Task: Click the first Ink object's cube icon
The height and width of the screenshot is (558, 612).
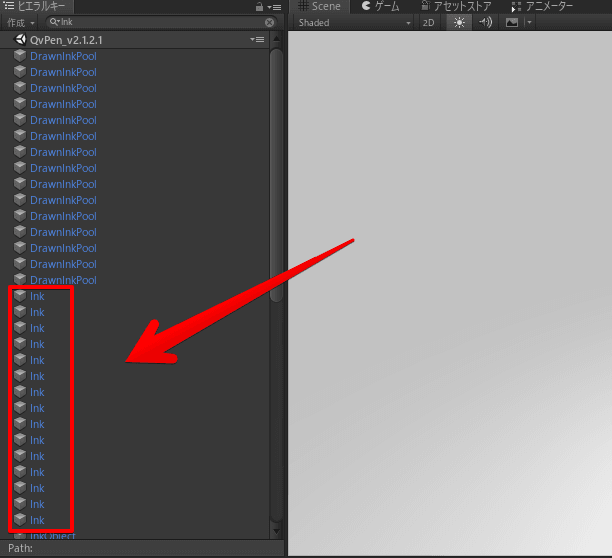Action: coord(20,296)
